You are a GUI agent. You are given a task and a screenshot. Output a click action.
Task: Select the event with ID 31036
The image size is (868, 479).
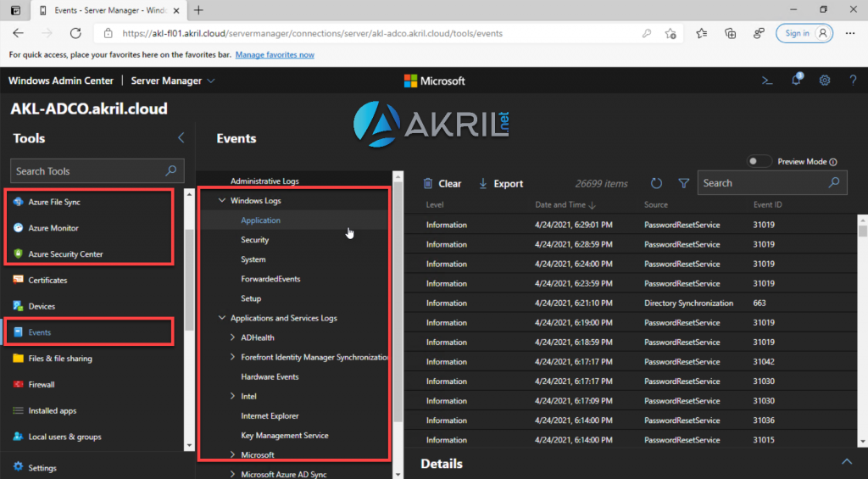631,421
